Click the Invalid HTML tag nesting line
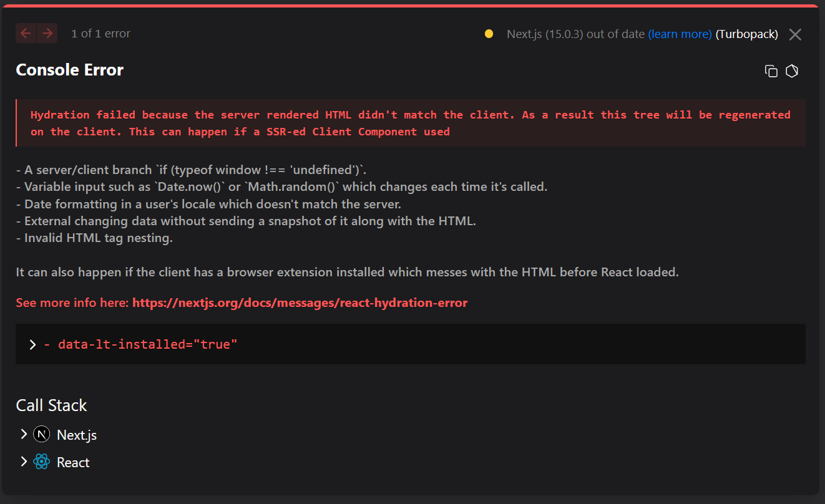The height and width of the screenshot is (504, 825). coord(94,238)
